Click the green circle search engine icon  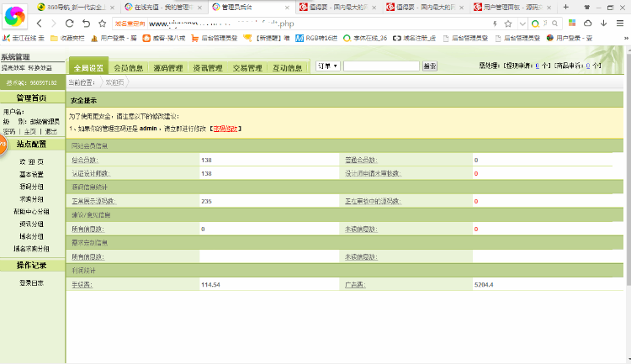click(535, 24)
